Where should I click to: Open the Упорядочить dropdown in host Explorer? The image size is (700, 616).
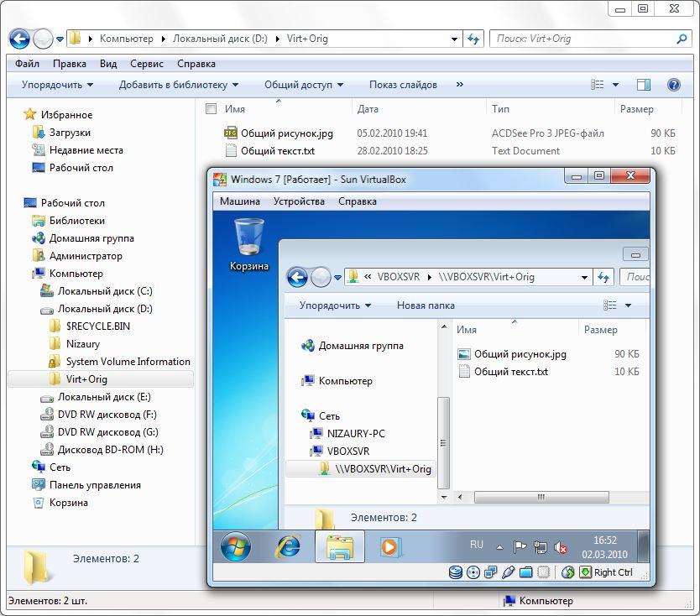coord(57,85)
